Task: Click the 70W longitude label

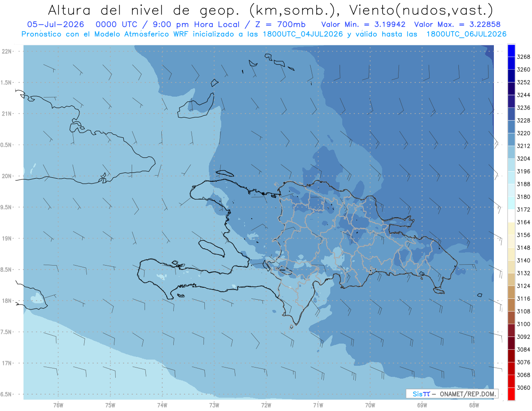Action: click(370, 405)
